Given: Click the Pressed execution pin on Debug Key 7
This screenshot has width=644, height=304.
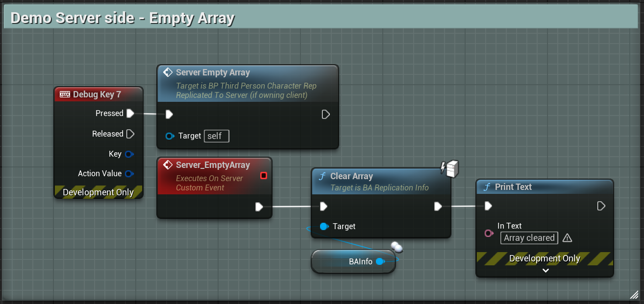Looking at the screenshot, I should [130, 114].
